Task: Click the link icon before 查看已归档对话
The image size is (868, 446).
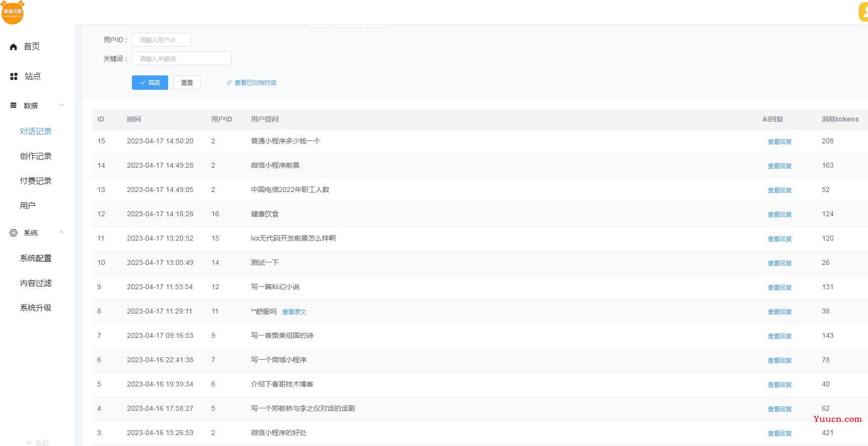Action: (229, 83)
